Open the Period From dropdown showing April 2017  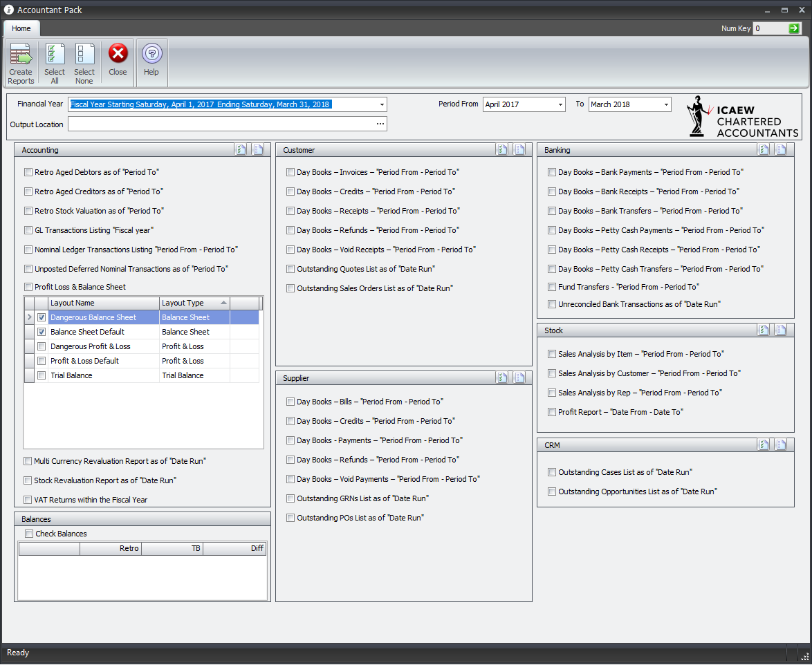(x=559, y=104)
